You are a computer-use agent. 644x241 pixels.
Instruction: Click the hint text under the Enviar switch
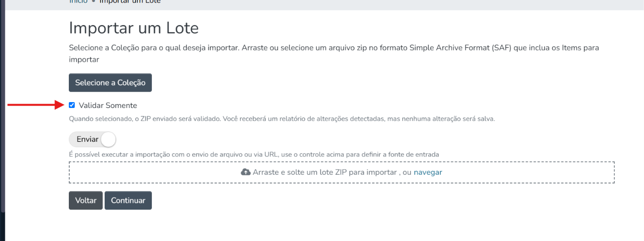pyautogui.click(x=254, y=154)
